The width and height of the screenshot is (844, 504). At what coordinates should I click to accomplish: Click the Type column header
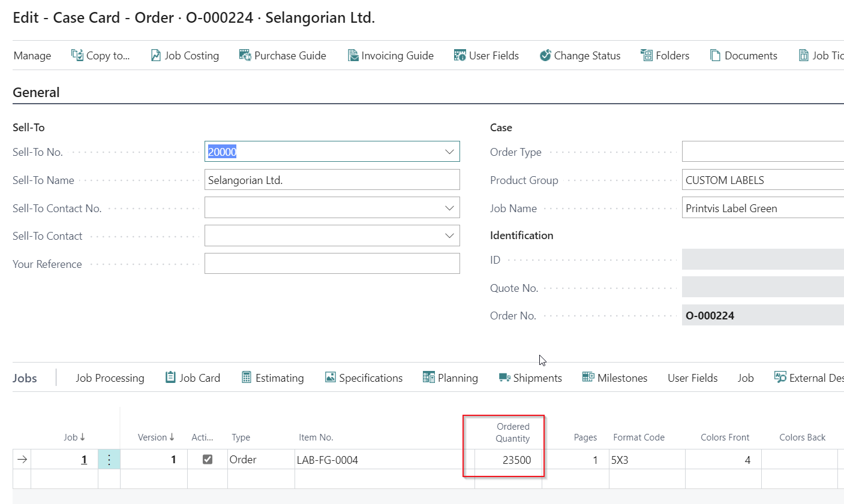(241, 437)
